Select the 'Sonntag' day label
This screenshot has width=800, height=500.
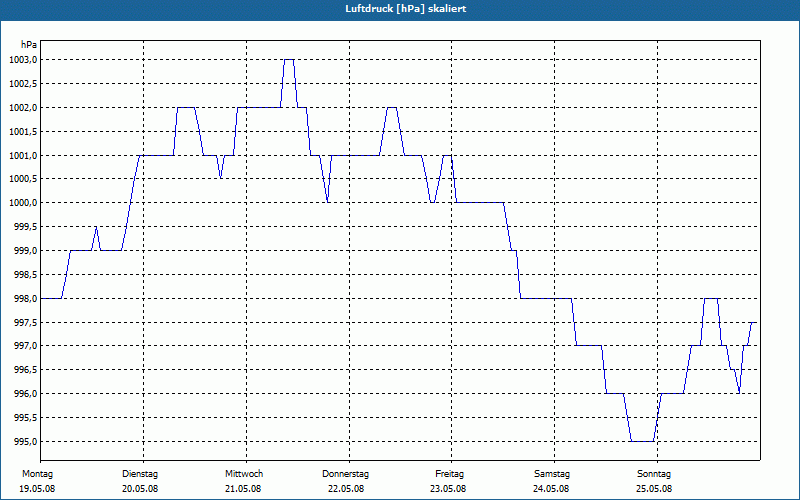click(654, 474)
